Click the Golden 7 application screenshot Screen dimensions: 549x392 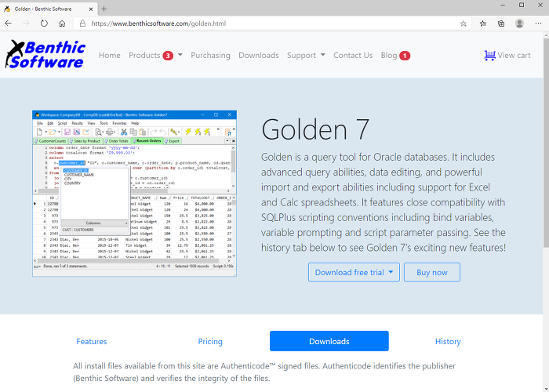coord(134,194)
